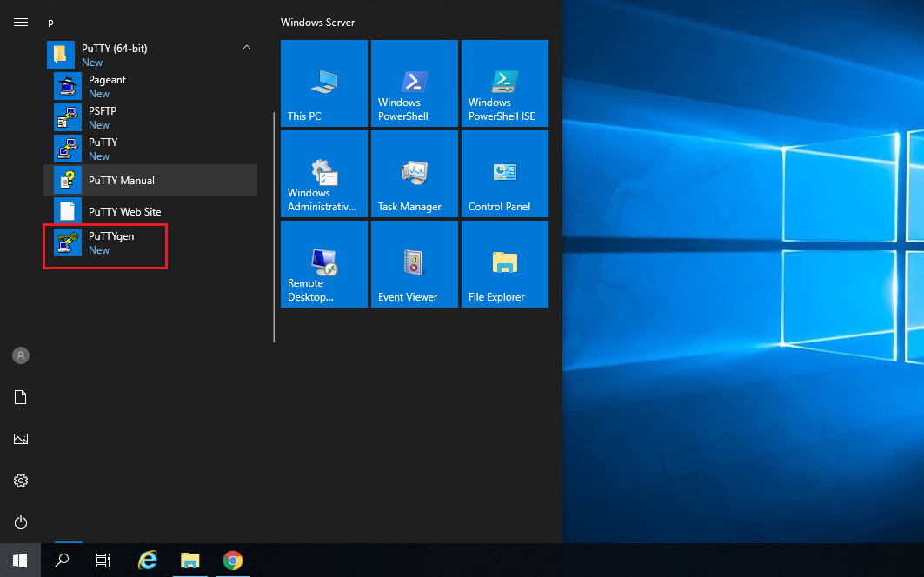Open the File Explorer tile
The width and height of the screenshot is (924, 577).
tap(505, 264)
